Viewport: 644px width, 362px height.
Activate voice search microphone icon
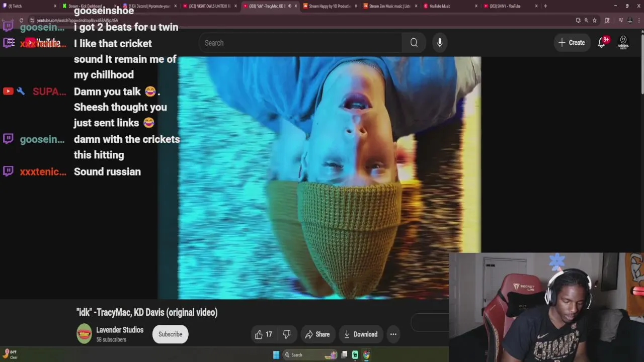coord(440,43)
